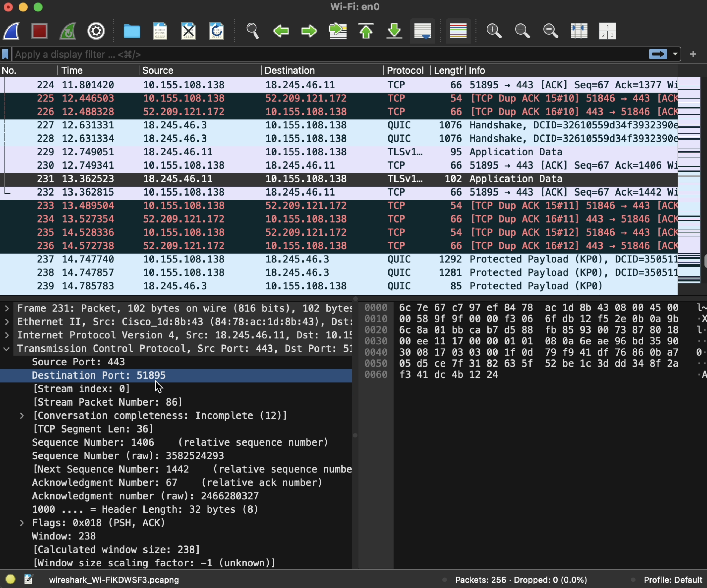
Task: Sort by the Source column header
Action: pos(158,70)
